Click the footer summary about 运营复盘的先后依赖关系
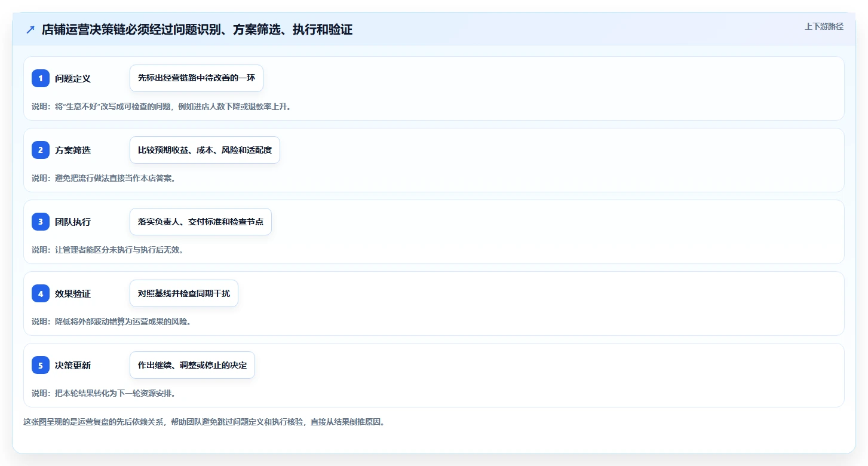Screen dimensions: 868x466 click(204, 422)
